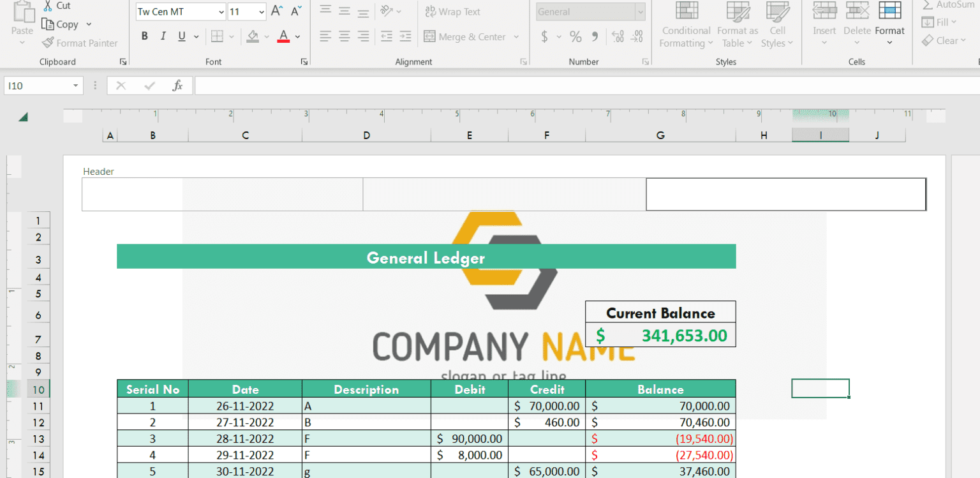Increase decimal places

(617, 36)
